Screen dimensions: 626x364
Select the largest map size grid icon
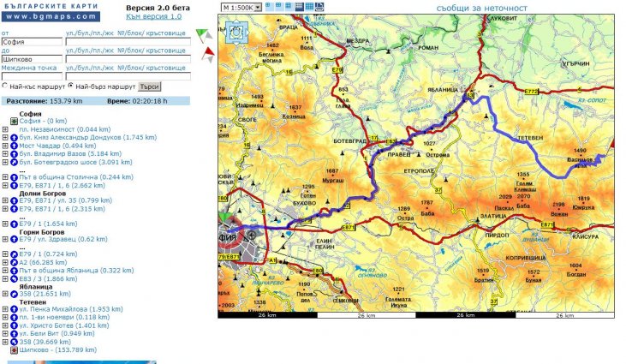[x=308, y=7]
